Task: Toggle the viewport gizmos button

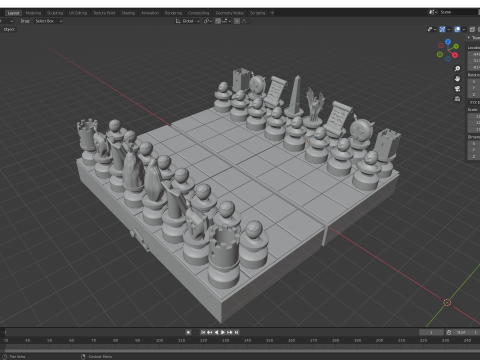Action: tap(442, 30)
